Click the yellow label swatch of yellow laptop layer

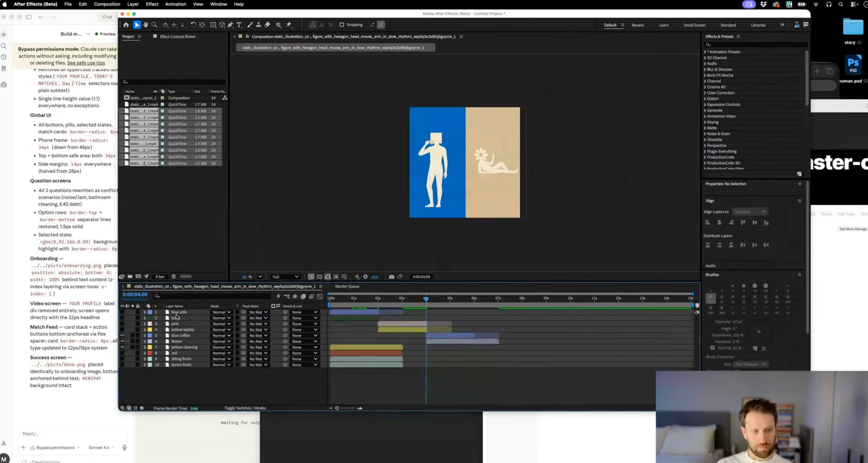point(150,330)
